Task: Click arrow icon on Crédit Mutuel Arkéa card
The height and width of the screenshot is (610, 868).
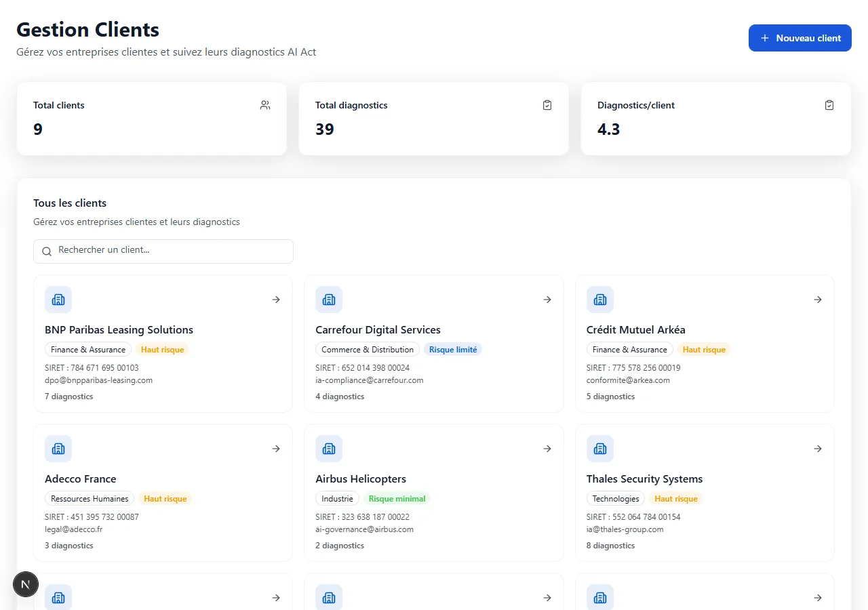Action: [x=818, y=300]
